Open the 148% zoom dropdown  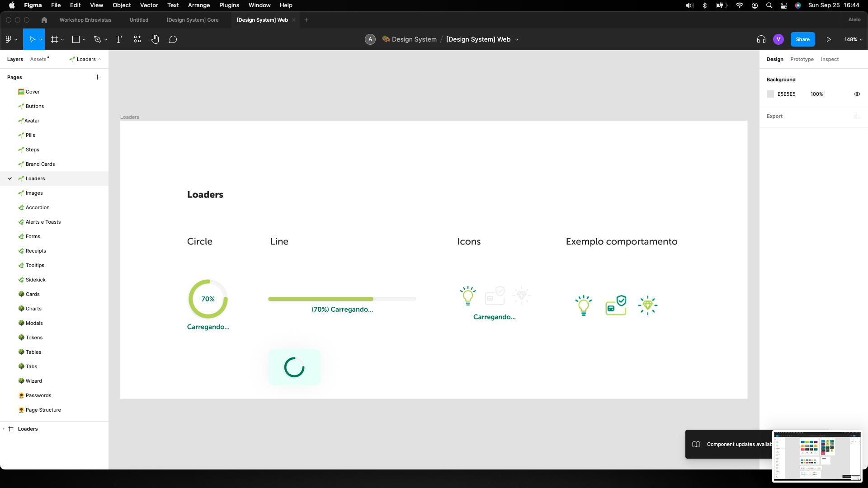(853, 39)
